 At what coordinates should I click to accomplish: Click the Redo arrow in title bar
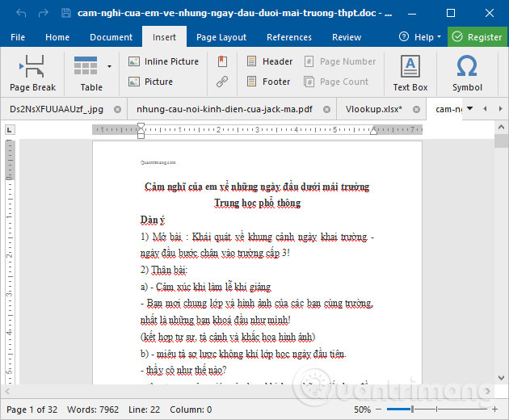pos(43,13)
